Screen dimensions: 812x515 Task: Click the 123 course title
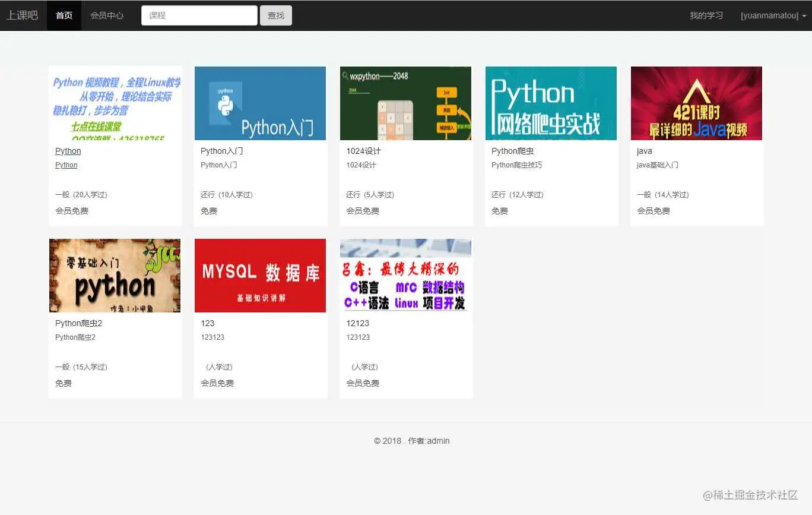(207, 323)
